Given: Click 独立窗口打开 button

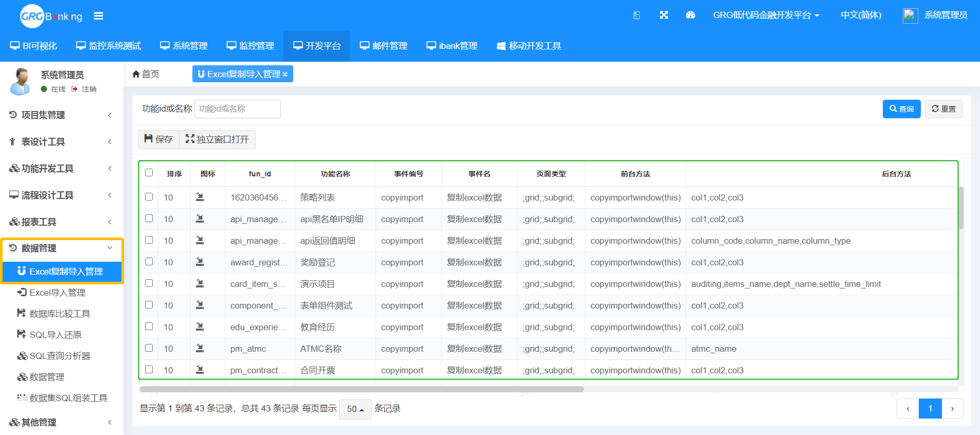Looking at the screenshot, I should tap(217, 139).
